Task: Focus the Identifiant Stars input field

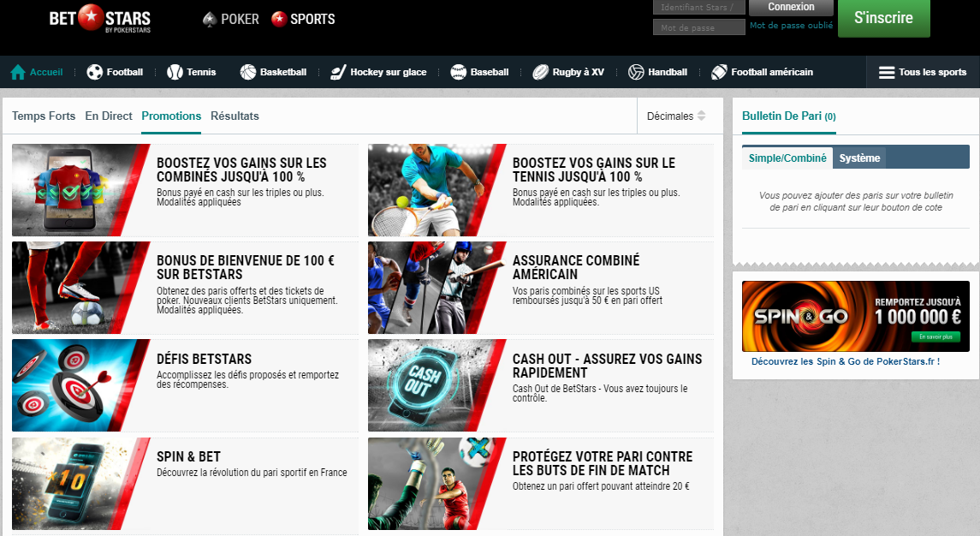Action: click(x=698, y=7)
